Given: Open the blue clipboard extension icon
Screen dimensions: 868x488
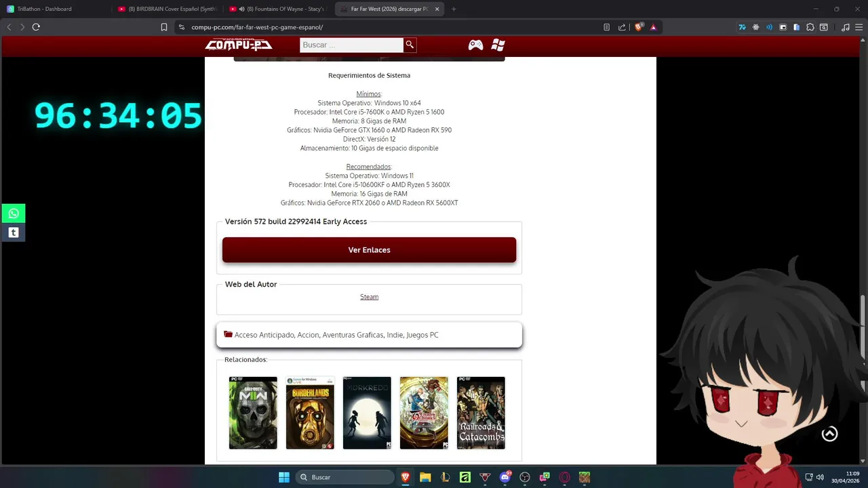Looking at the screenshot, I should 797,27.
